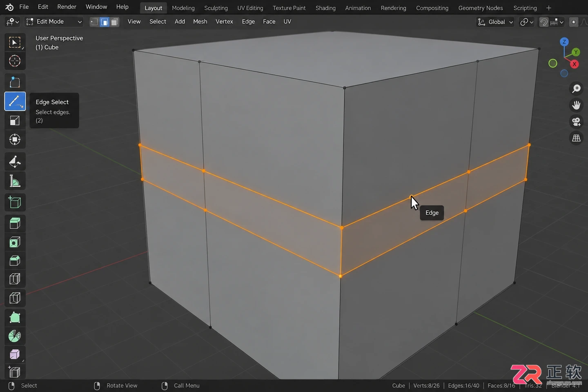588x392 pixels.
Task: Select the Spin tool
Action: tap(15, 336)
